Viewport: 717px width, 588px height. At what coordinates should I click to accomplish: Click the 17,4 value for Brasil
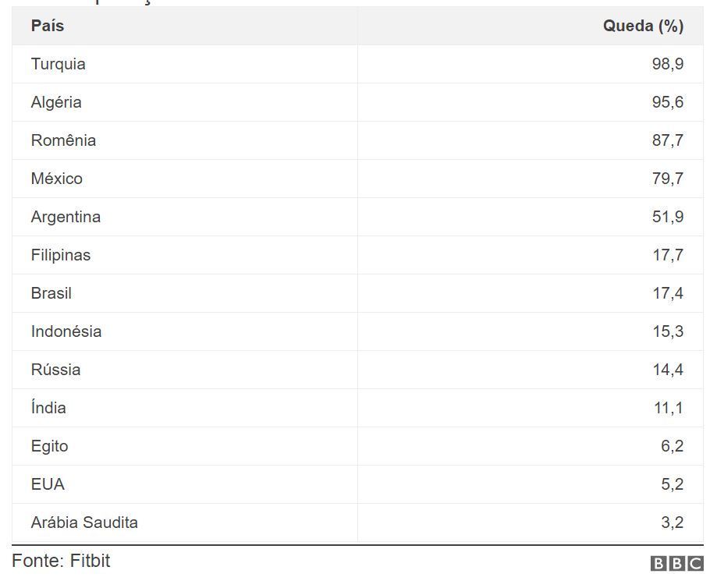pos(668,293)
